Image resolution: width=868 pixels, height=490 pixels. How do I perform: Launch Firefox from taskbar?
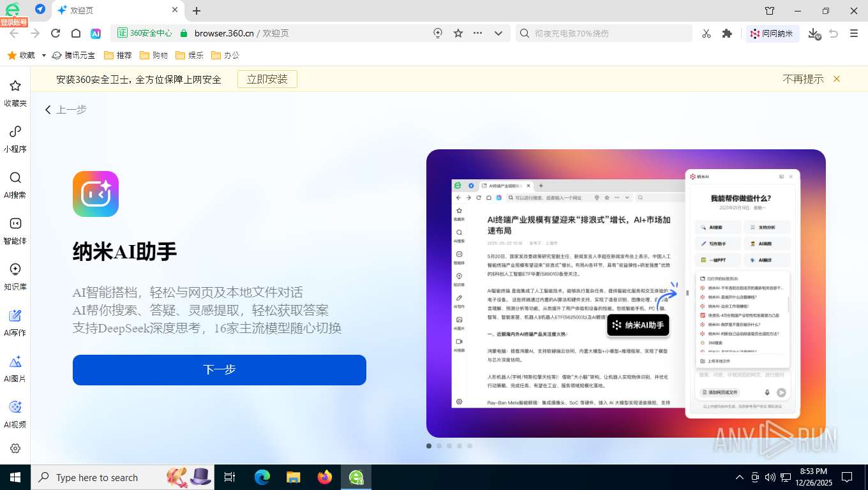pyautogui.click(x=325, y=477)
